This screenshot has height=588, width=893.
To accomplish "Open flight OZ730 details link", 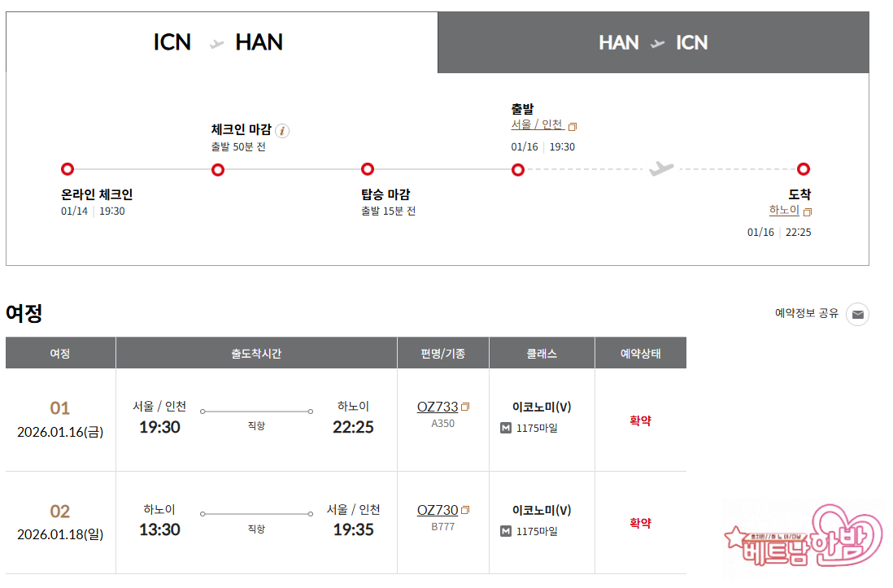I will (438, 510).
